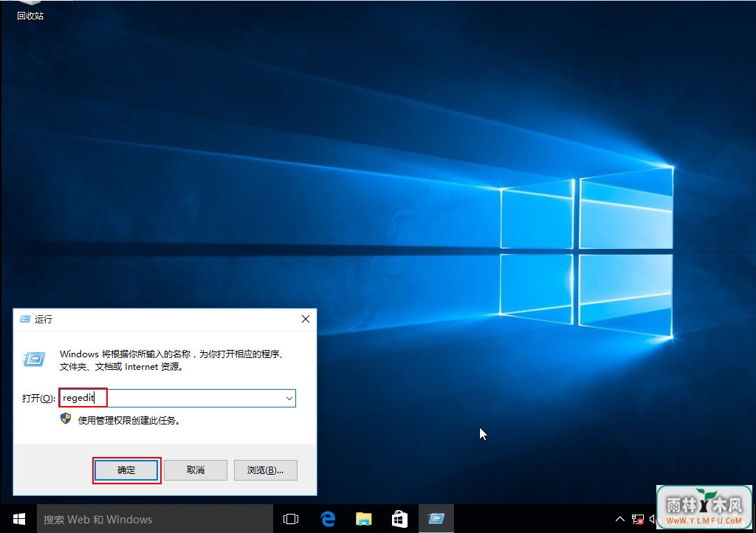Click the 打开(O): label

[x=38, y=398]
